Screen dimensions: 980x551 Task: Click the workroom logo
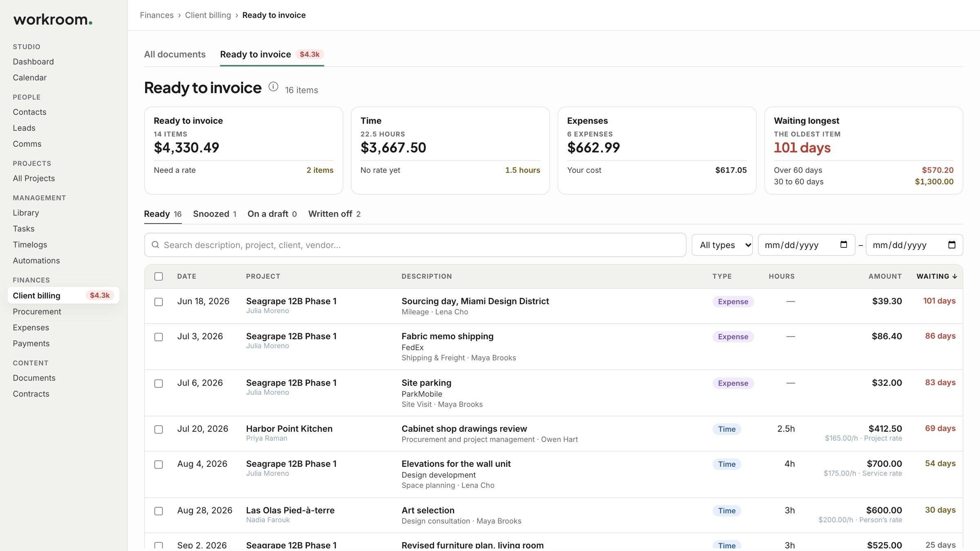[x=53, y=19]
